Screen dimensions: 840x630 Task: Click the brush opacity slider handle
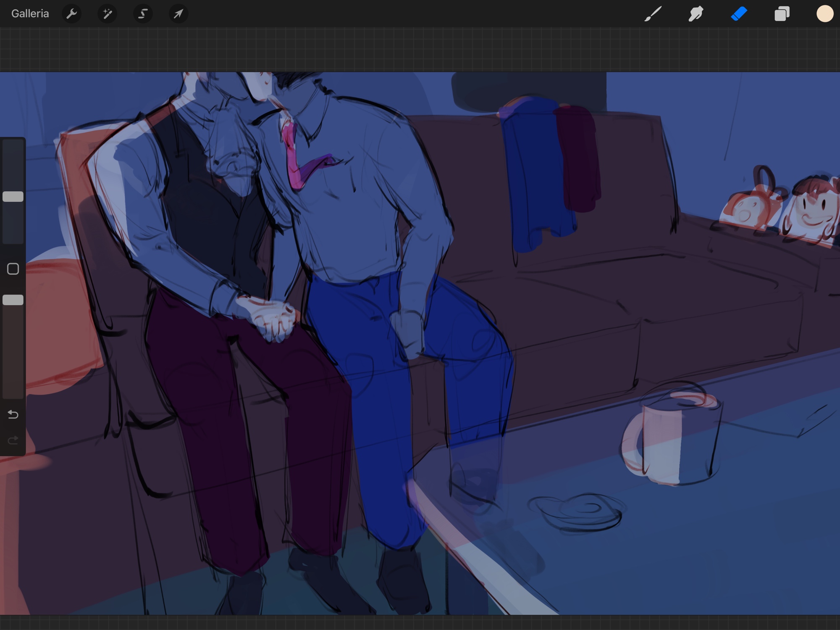pyautogui.click(x=13, y=300)
